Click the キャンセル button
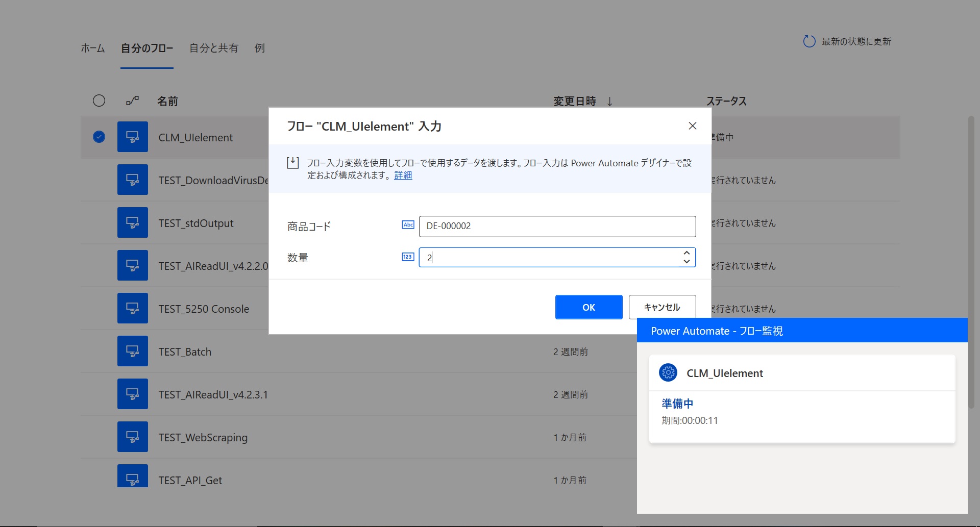This screenshot has height=527, width=980. coord(663,307)
